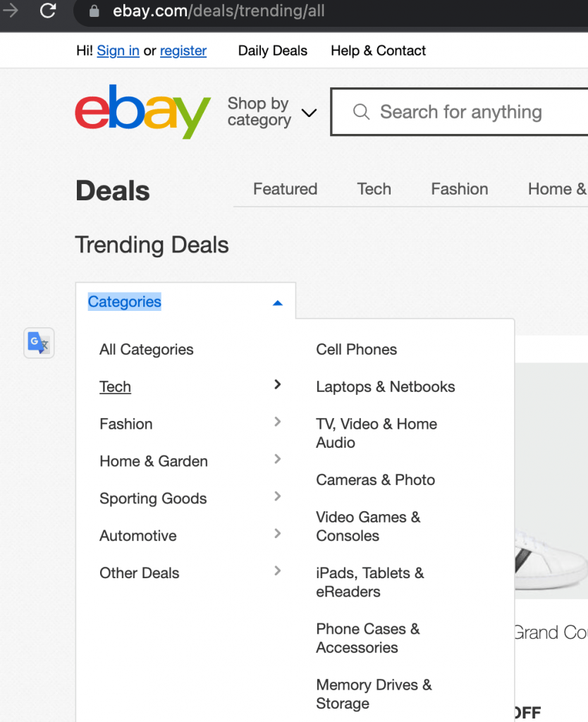
Task: Open the Daily Deals link
Action: [x=272, y=51]
